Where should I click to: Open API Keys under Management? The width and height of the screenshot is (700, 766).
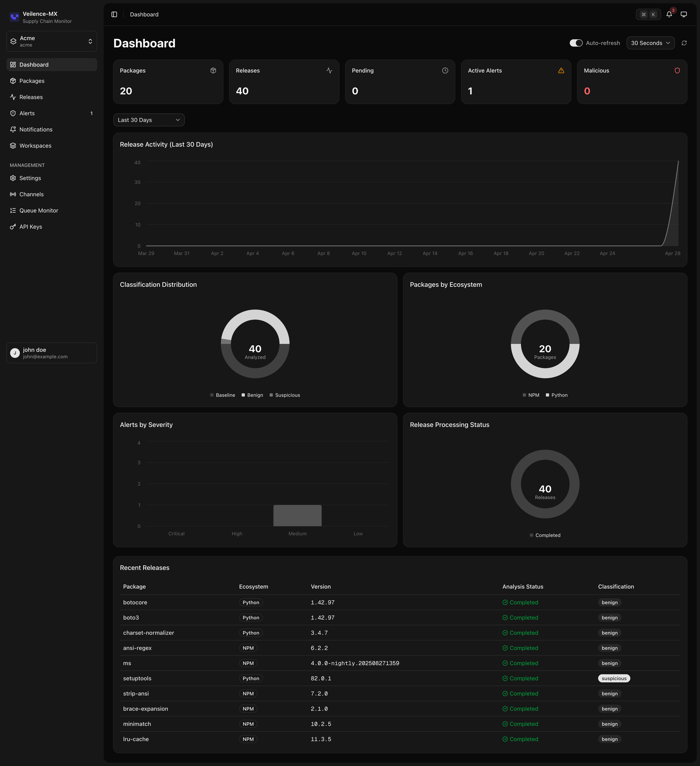tap(52, 227)
